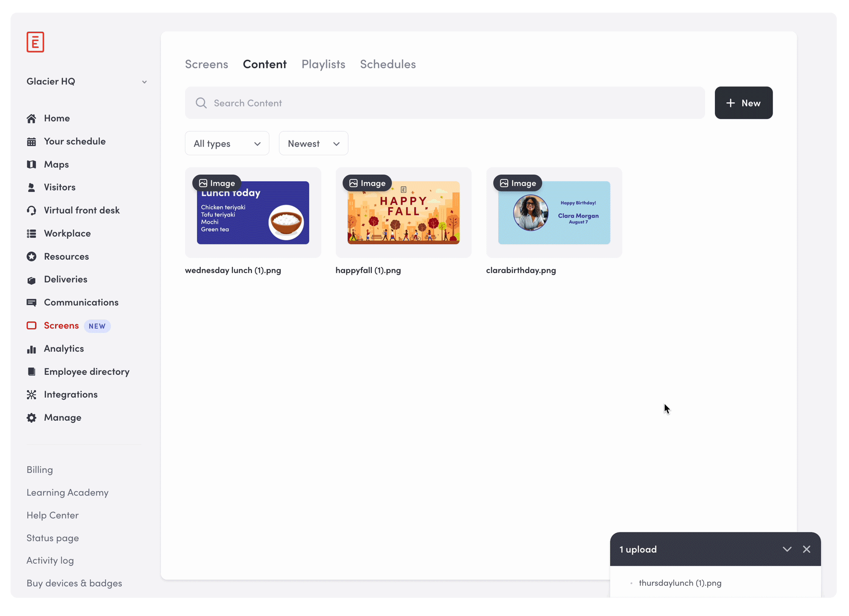Dismiss the upload panel with X
The width and height of the screenshot is (849, 616).
point(807,549)
